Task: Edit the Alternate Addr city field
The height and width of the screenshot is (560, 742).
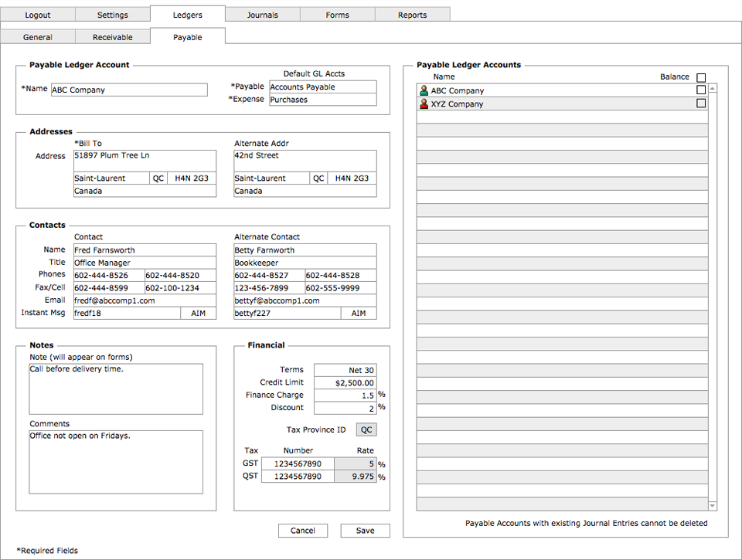Action: point(271,178)
